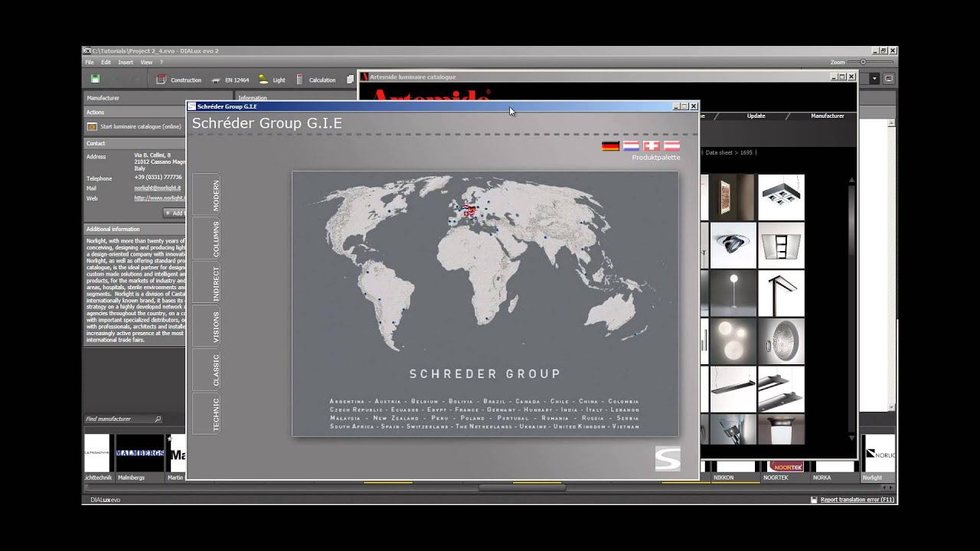Open the Edit menu

click(x=106, y=62)
